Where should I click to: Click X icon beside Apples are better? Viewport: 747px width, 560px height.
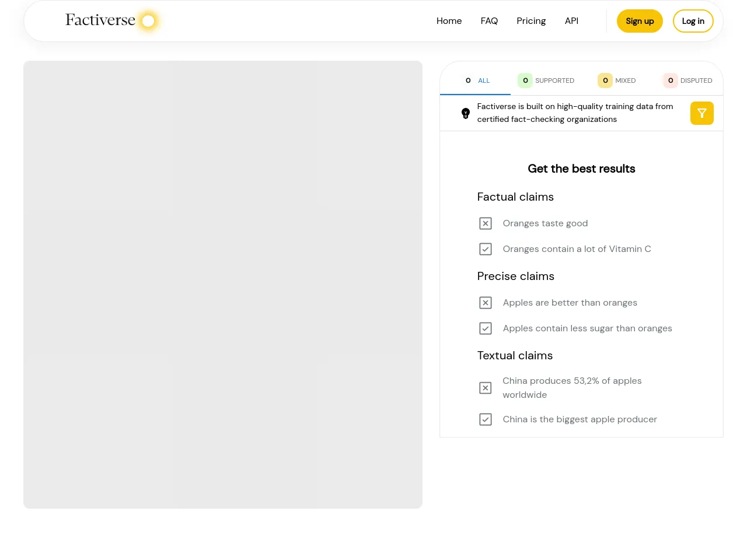point(486,303)
